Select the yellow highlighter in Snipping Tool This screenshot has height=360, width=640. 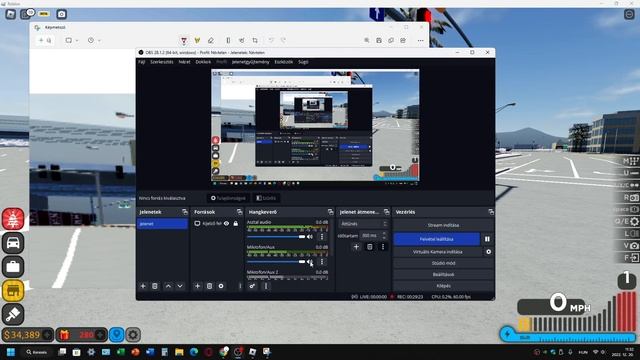198,40
